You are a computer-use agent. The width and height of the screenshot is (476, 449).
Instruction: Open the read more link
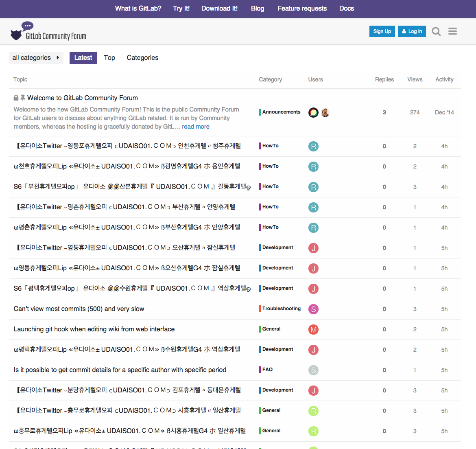[196, 127]
